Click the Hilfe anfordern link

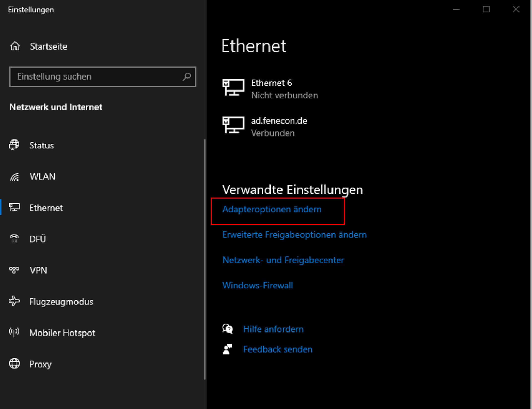[x=273, y=329]
